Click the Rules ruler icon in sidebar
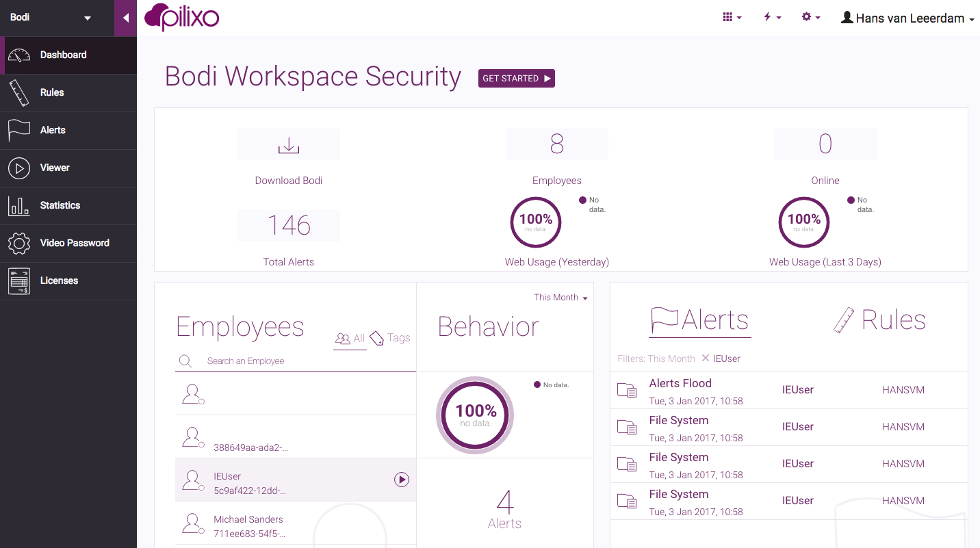 coord(19,93)
